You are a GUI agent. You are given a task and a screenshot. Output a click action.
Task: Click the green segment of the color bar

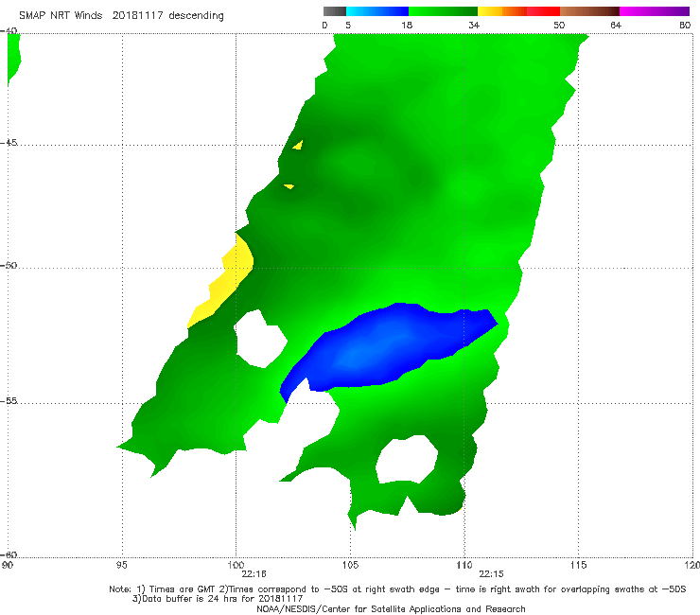tap(443, 11)
